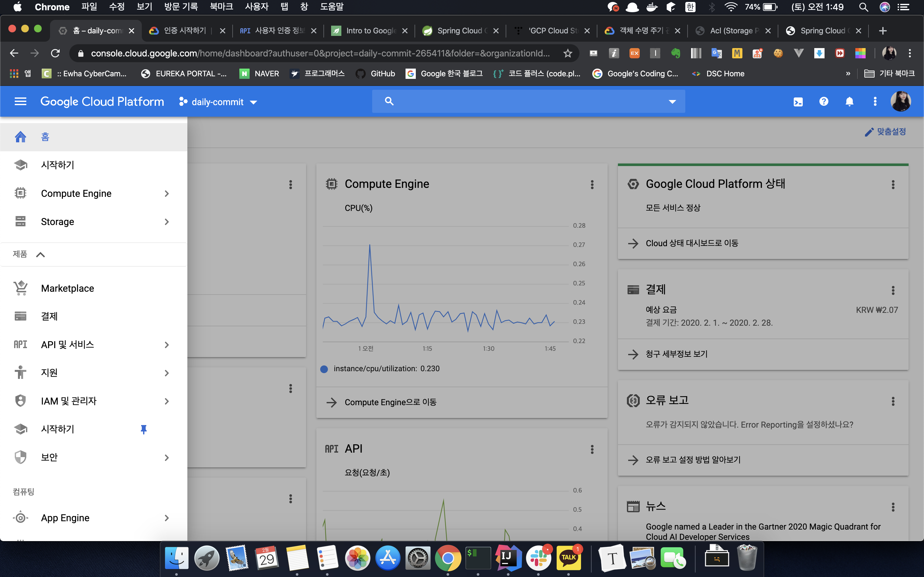Open the Compute Engine card options menu

(x=592, y=185)
